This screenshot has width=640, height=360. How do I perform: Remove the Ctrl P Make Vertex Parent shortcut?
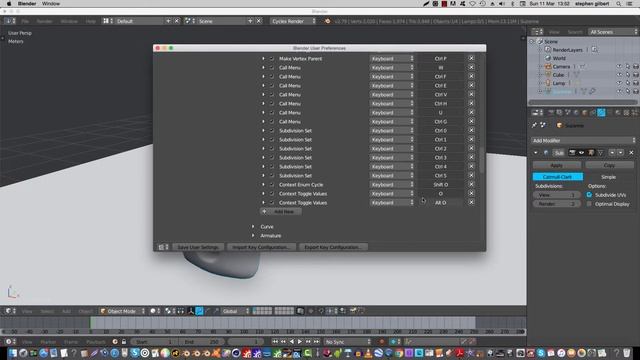click(x=471, y=58)
